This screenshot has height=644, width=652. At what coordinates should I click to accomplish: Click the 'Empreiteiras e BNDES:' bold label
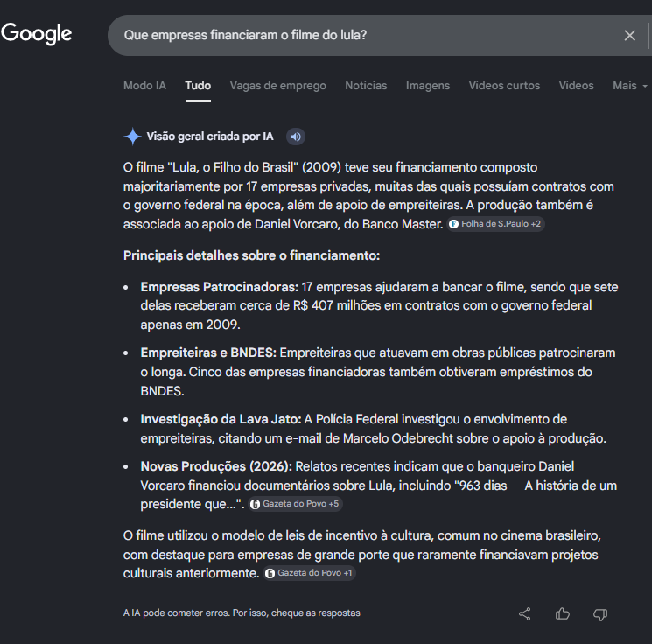point(208,353)
